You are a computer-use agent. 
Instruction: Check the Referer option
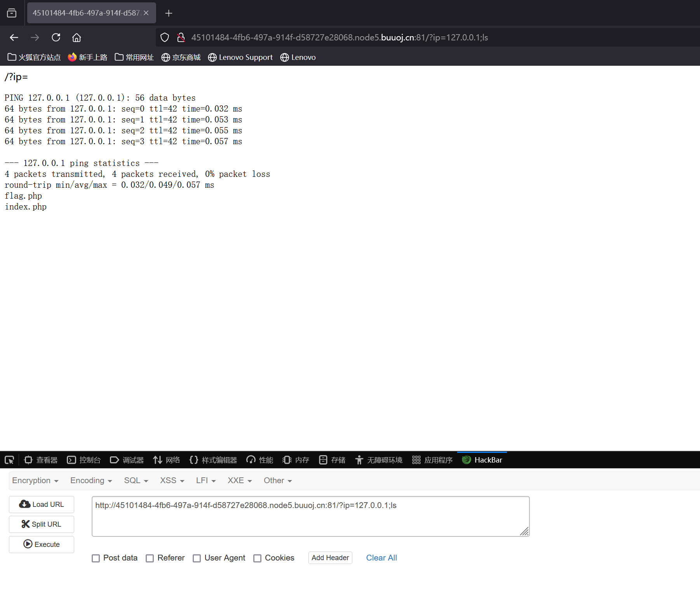coord(150,558)
